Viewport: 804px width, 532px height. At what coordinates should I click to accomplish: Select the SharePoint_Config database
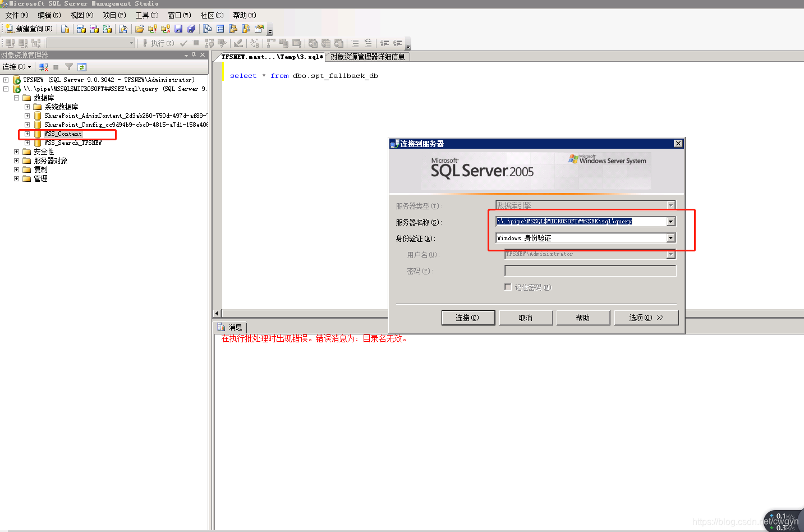[126, 125]
